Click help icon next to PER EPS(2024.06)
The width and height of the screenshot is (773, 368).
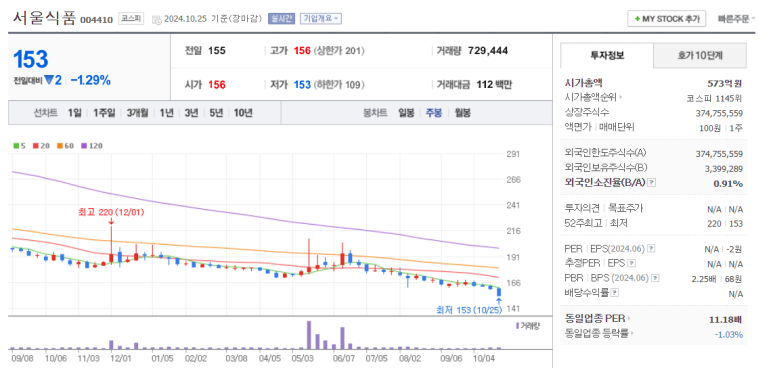pyautogui.click(x=651, y=248)
